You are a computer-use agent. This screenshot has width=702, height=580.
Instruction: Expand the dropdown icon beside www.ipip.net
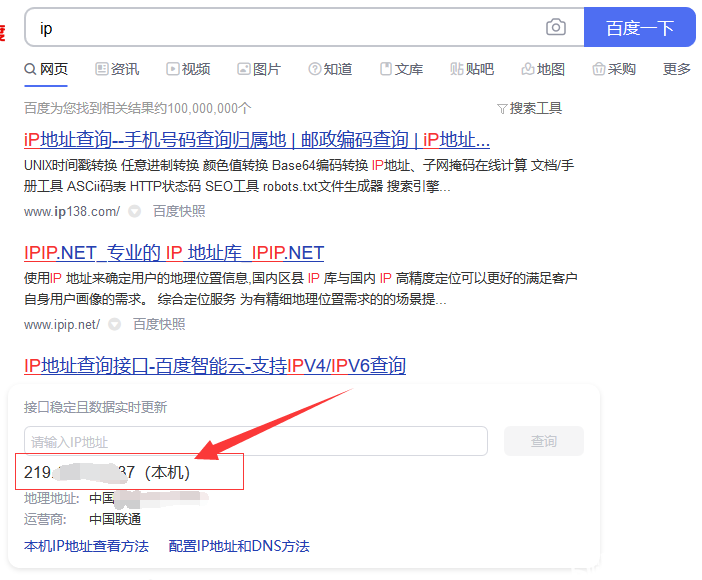click(x=115, y=324)
